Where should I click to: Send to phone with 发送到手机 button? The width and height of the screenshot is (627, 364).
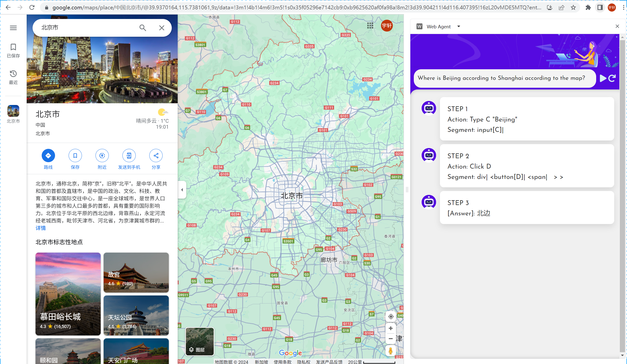129,159
